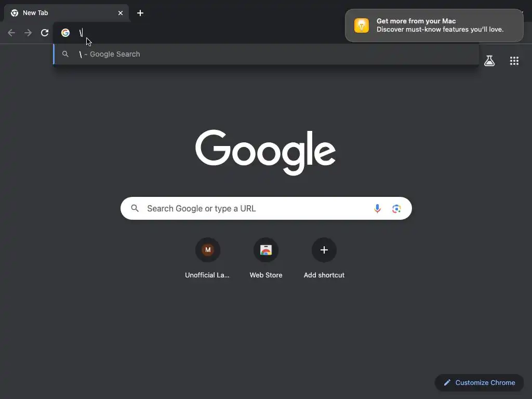Viewport: 532px width, 399px height.
Task: Click the Add shortcut plus button
Action: [x=324, y=250]
